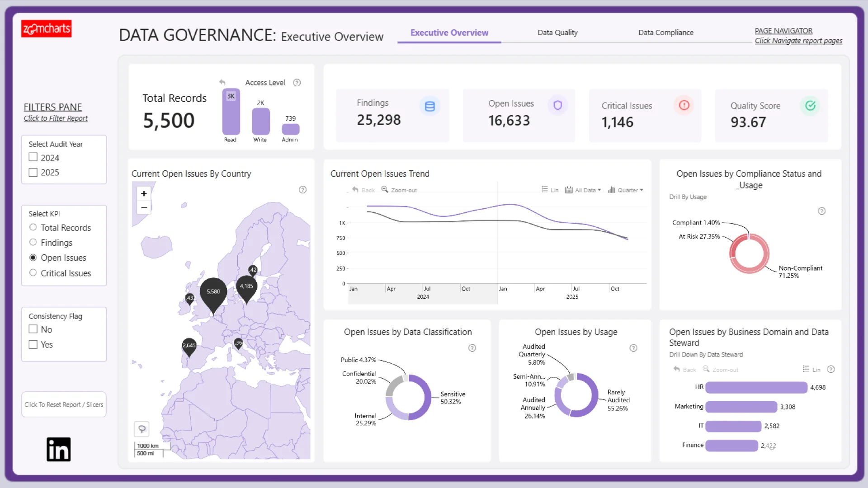Click Navigate report pages link
This screenshot has width=868, height=488.
click(798, 41)
